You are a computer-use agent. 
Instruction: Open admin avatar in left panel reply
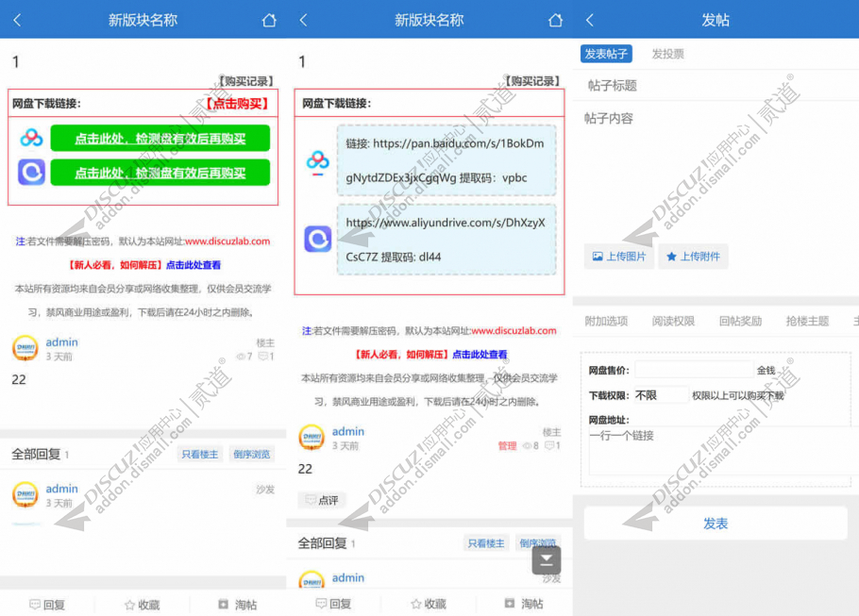click(x=25, y=494)
